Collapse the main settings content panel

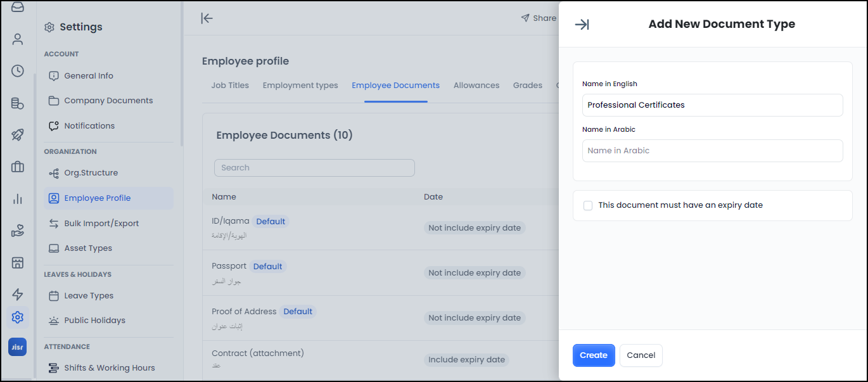tap(207, 18)
